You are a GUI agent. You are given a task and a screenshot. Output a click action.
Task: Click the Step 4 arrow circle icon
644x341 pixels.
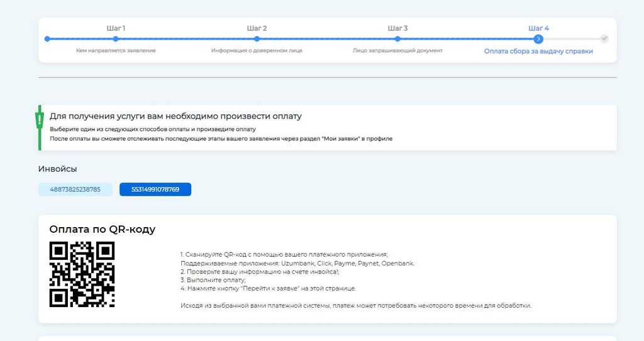(538, 39)
